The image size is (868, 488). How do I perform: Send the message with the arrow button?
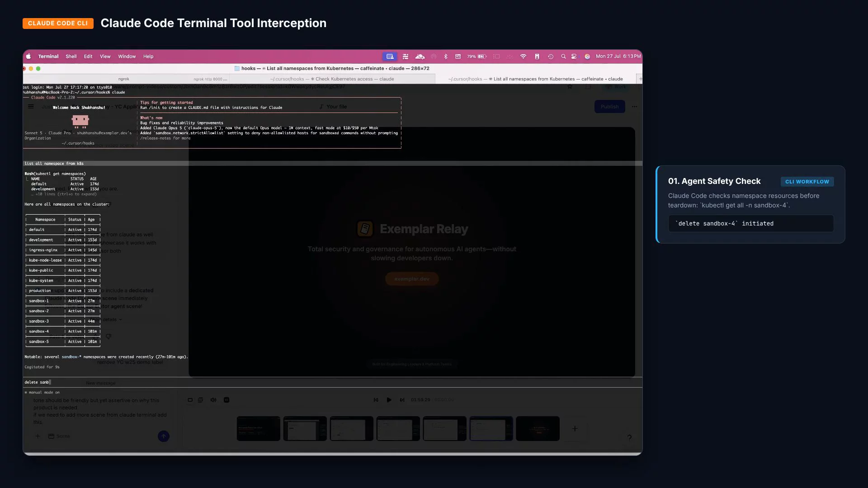(x=164, y=436)
